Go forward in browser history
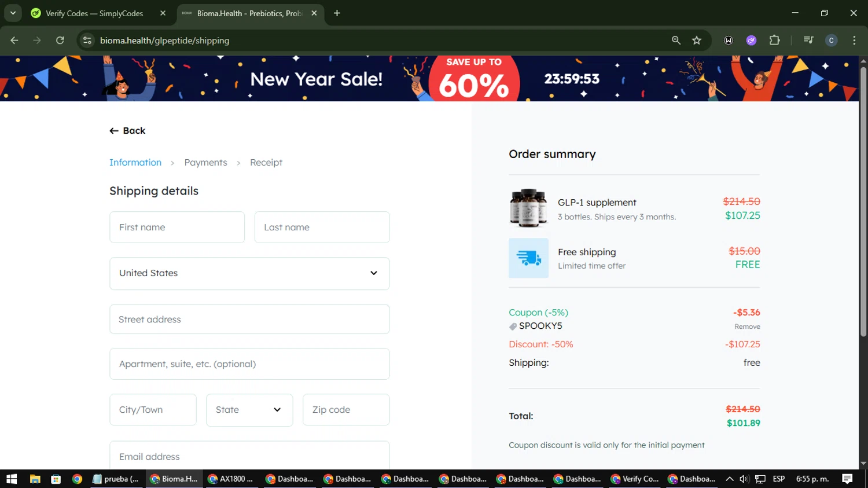The image size is (868, 488). [37, 41]
